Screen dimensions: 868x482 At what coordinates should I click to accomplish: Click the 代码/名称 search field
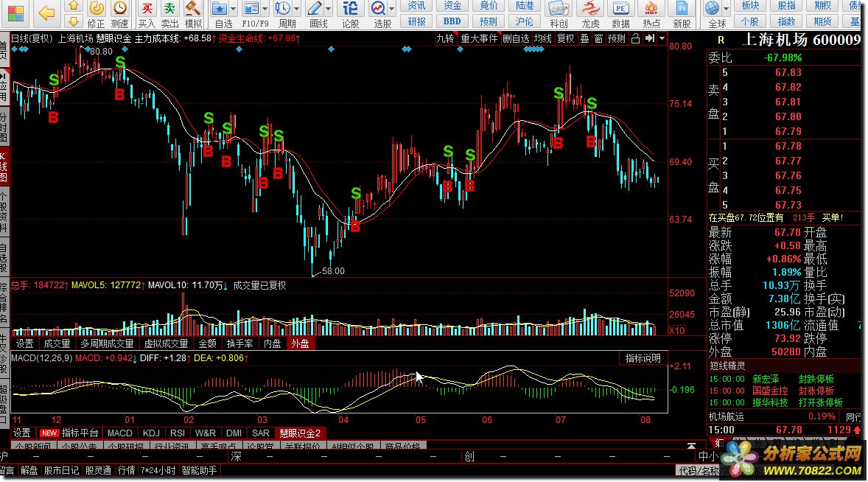tap(698, 470)
